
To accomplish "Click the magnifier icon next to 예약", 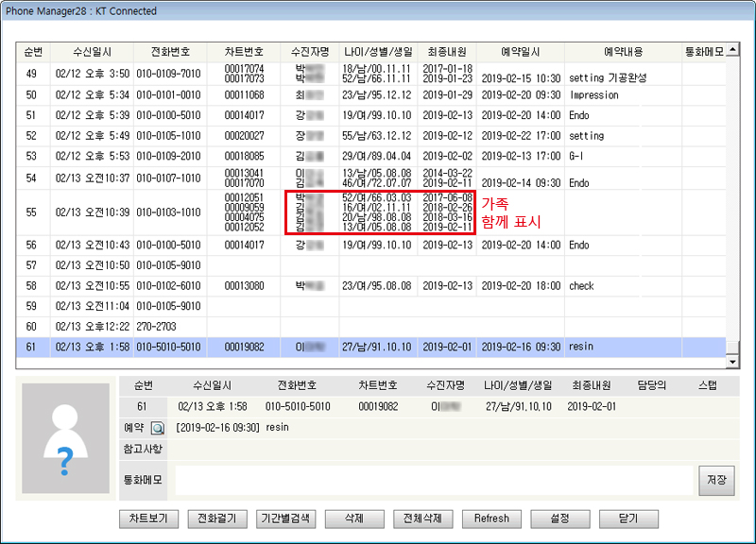I will coord(158,428).
